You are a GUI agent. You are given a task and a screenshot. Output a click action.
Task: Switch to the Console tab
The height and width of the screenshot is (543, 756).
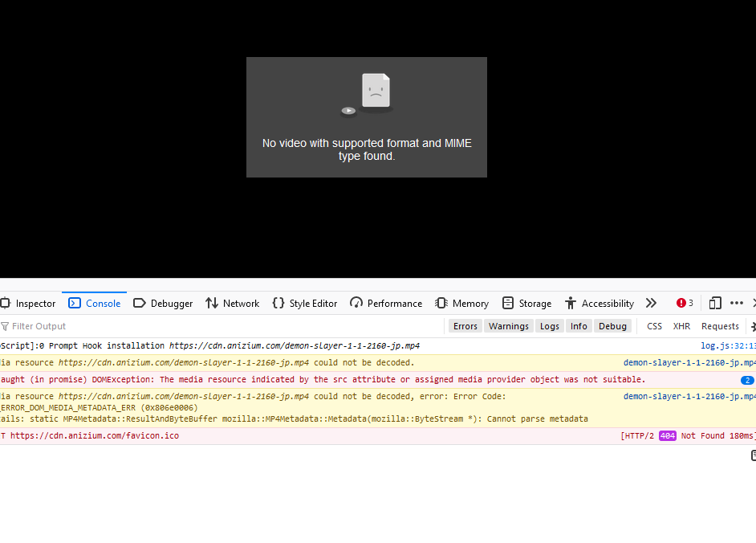(x=95, y=303)
